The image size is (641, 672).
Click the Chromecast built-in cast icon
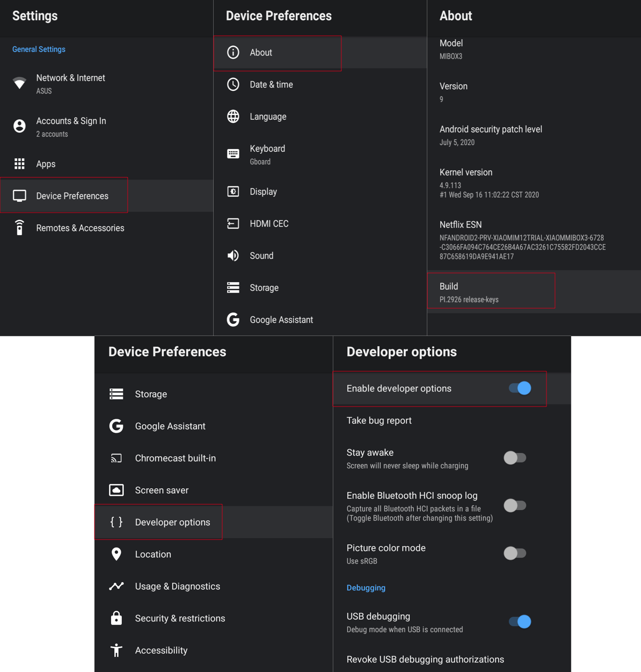pos(116,458)
